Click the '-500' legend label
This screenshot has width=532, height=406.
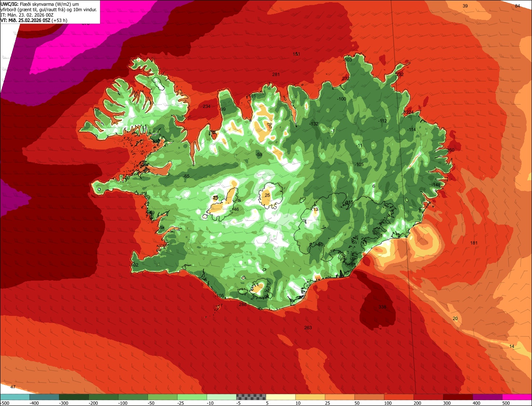point(5,403)
